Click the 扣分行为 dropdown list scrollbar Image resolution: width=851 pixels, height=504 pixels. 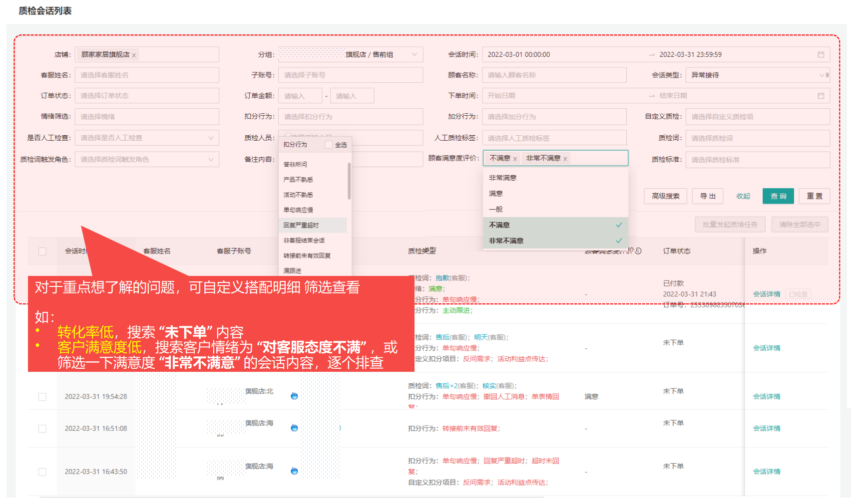349,181
